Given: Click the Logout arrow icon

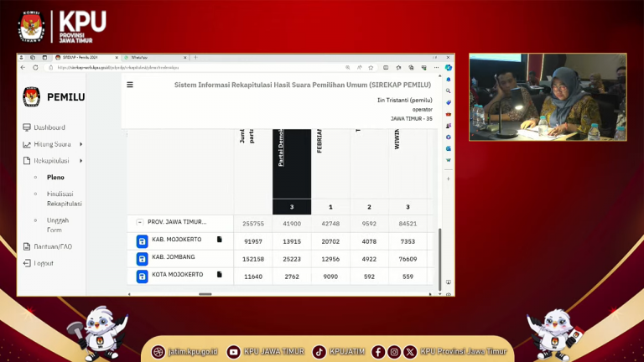Looking at the screenshot, I should click(x=27, y=263).
